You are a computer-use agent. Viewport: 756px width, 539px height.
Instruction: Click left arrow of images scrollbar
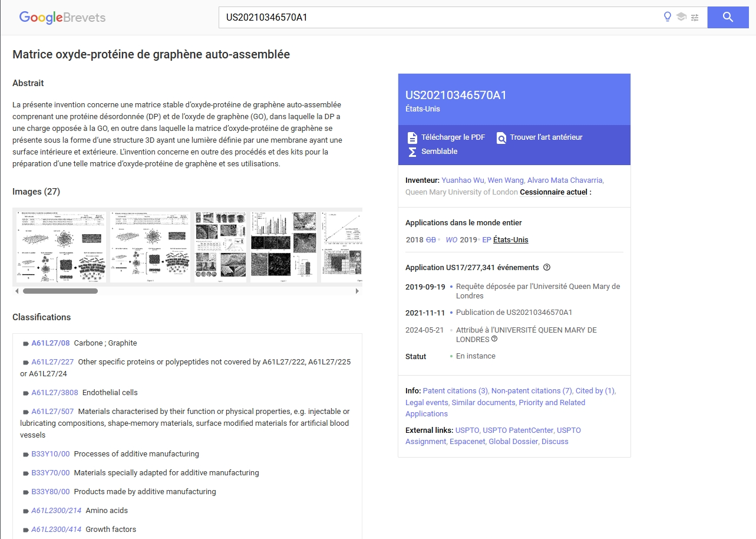pos(16,291)
